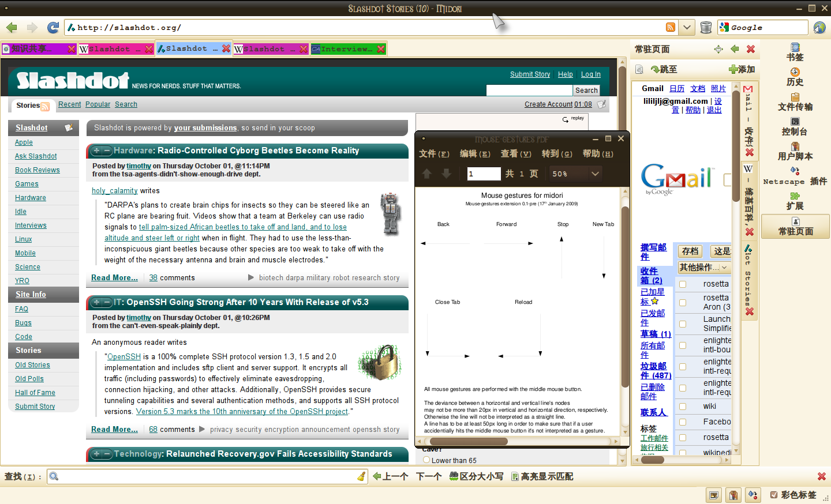
Task: Click the PDF page number field
Action: [x=484, y=174]
